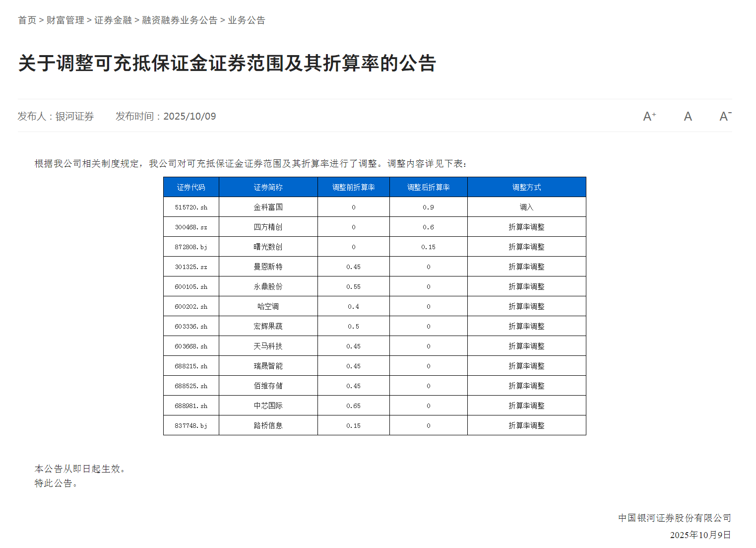This screenshot has width=756, height=548.
Task: Select stock code 837748.bj cell
Action: 191,425
